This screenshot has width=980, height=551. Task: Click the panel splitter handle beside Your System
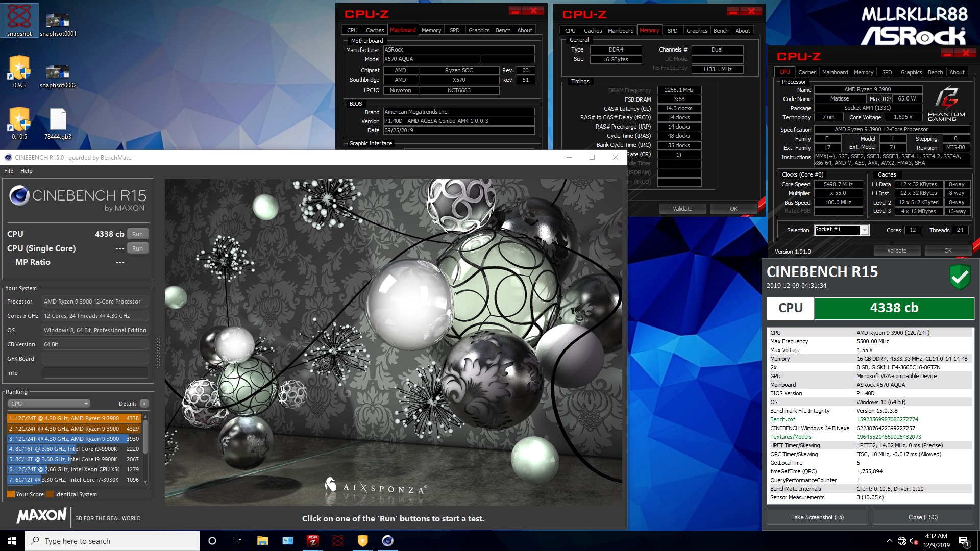pyautogui.click(x=158, y=352)
